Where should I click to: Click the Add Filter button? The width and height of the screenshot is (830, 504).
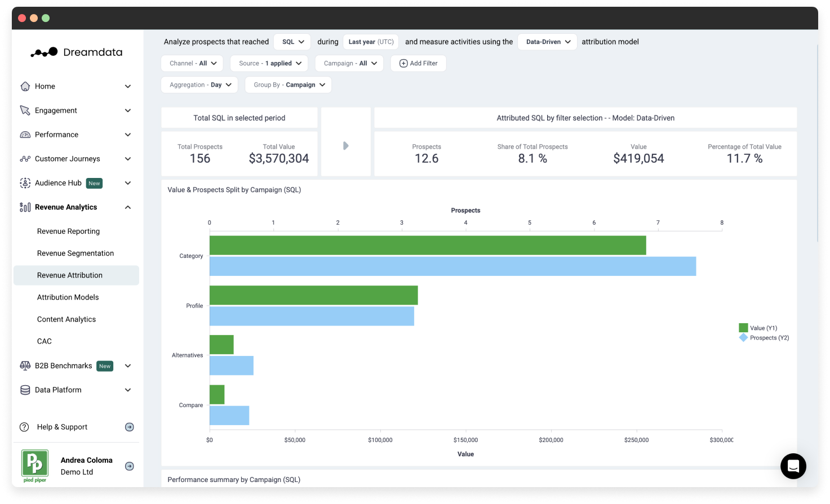pyautogui.click(x=418, y=64)
